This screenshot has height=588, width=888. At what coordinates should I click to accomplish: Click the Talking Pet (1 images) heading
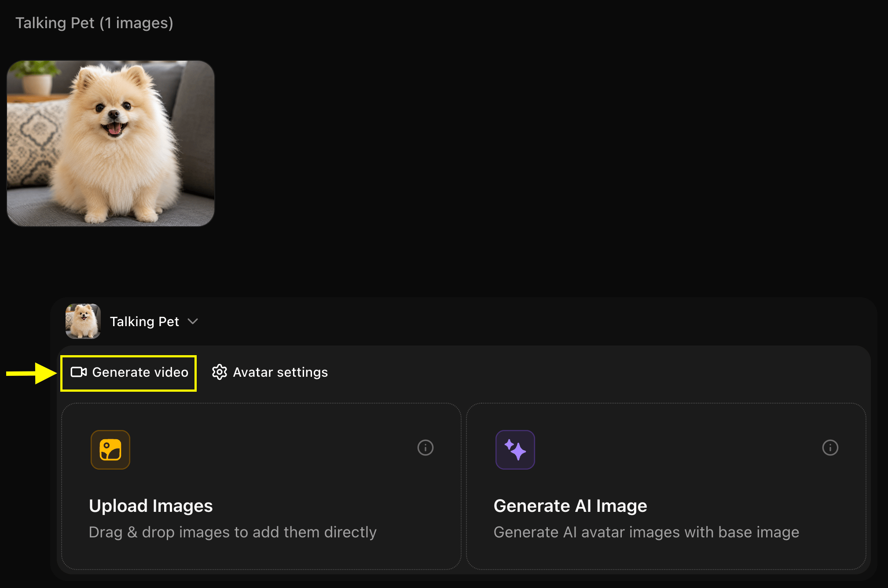click(95, 23)
